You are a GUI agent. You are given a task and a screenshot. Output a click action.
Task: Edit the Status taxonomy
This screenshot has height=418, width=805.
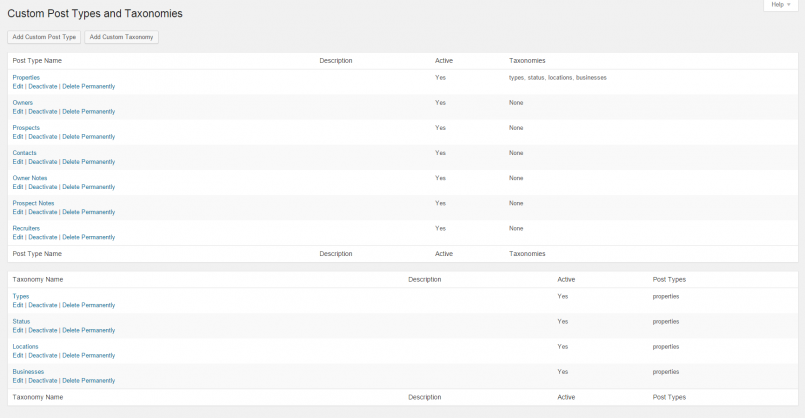click(18, 330)
